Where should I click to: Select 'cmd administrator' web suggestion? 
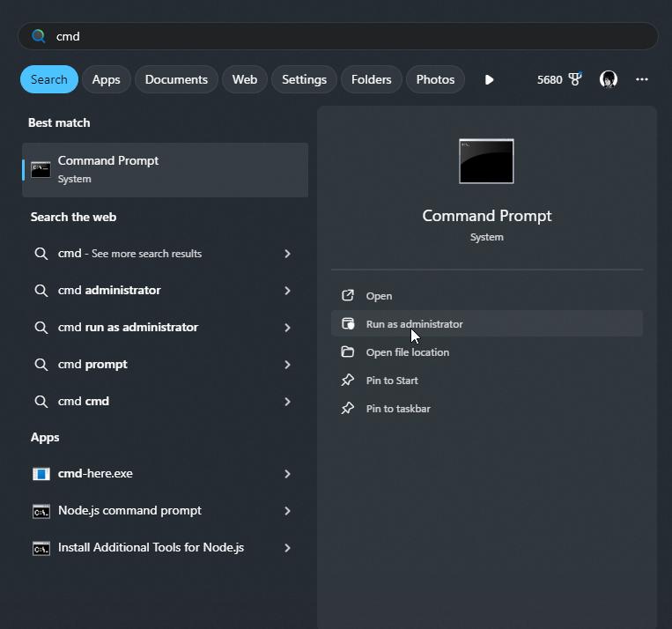click(x=165, y=291)
